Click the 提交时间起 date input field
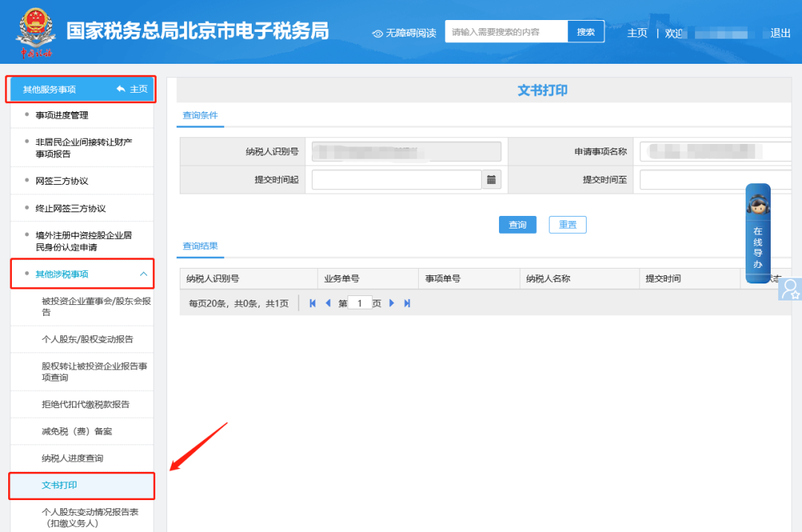 pyautogui.click(x=397, y=180)
